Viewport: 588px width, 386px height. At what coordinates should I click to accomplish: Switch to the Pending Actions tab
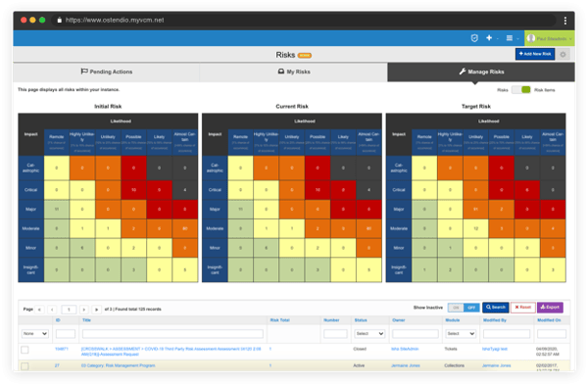(107, 72)
